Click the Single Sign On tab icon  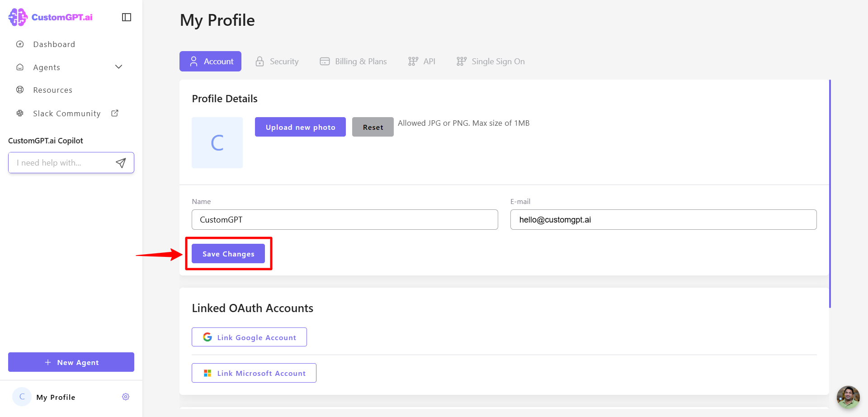coord(461,62)
